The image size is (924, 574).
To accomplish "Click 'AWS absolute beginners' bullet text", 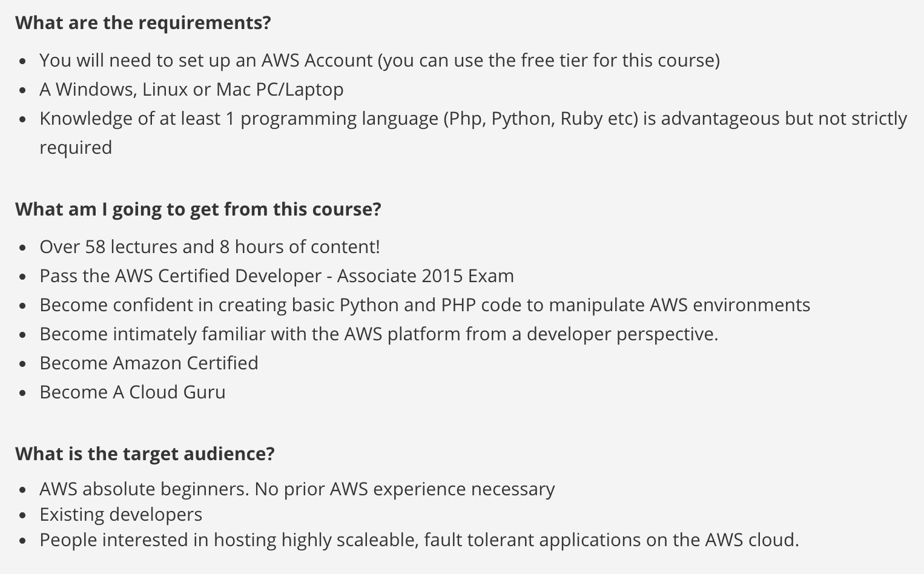I will [x=297, y=489].
